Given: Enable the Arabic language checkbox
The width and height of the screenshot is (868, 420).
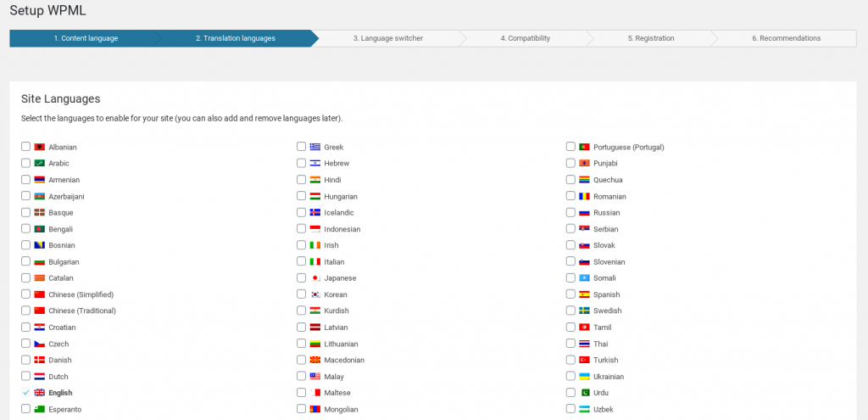Looking at the screenshot, I should [26, 163].
